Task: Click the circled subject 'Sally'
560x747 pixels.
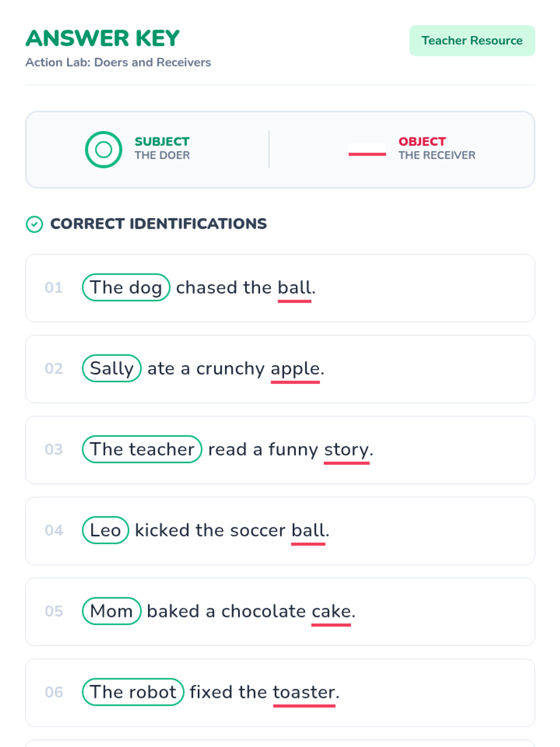Action: (112, 368)
